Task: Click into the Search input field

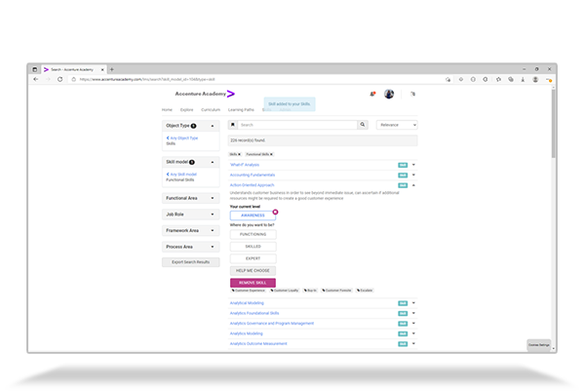Action: click(297, 125)
